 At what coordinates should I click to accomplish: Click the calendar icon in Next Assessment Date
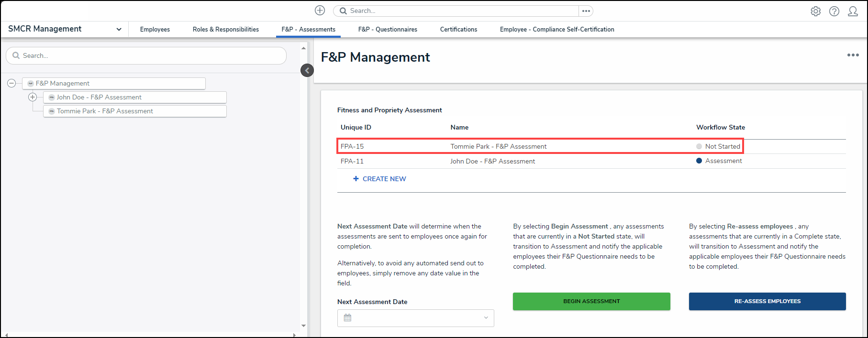click(348, 318)
